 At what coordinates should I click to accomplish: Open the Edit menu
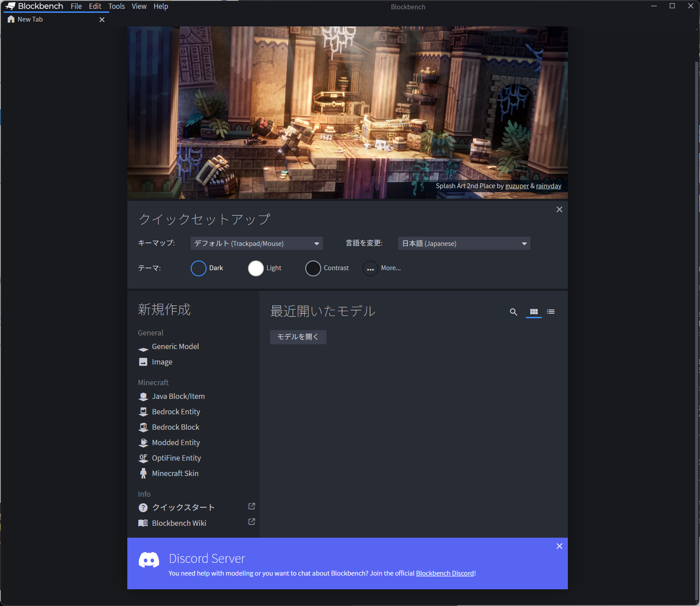coord(95,6)
